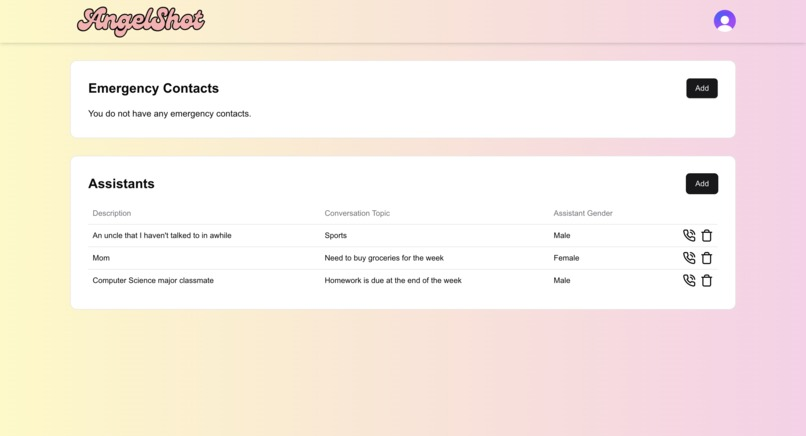The height and width of the screenshot is (436, 806).
Task: Add a new emergency contact
Action: pyautogui.click(x=702, y=88)
